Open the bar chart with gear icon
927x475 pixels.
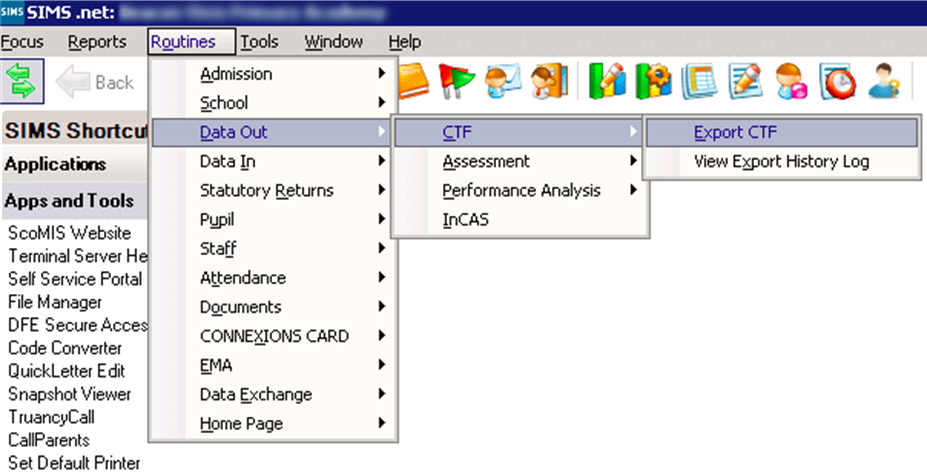click(653, 82)
